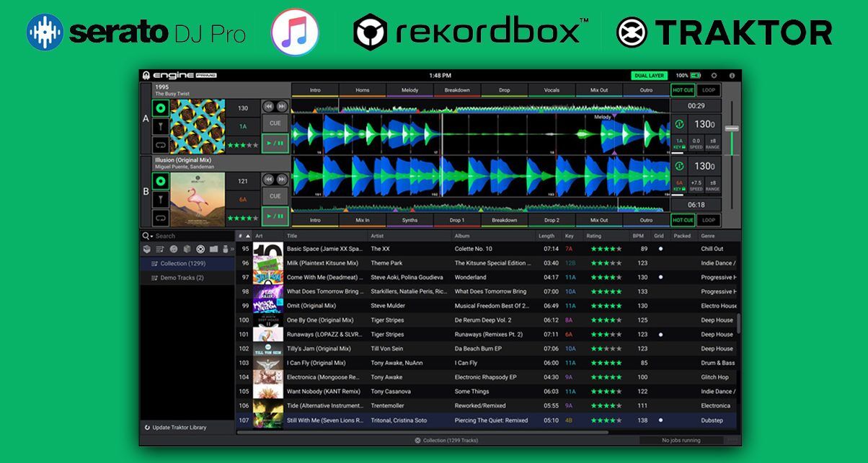Adjust the pitch fader slider handle
The height and width of the screenshot is (463, 868).
tap(732, 128)
